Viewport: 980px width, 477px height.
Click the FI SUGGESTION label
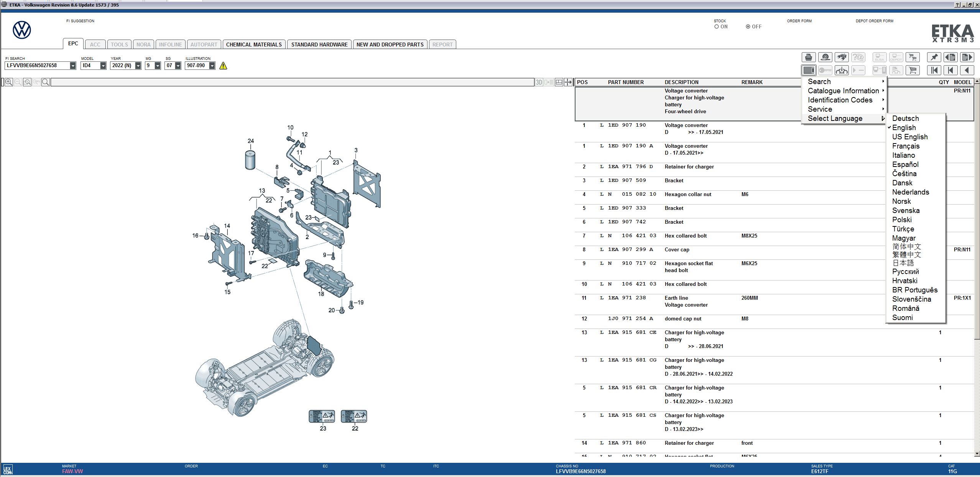coord(80,21)
